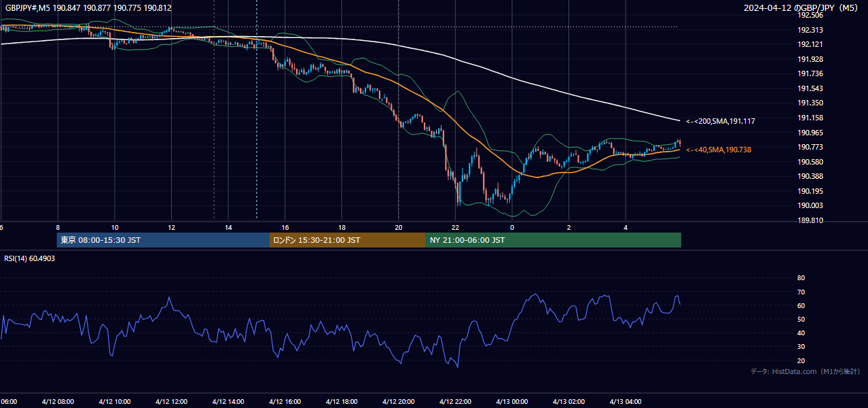Click the RSI level 30 label
Viewport: 868px width, 408px height.
click(801, 346)
